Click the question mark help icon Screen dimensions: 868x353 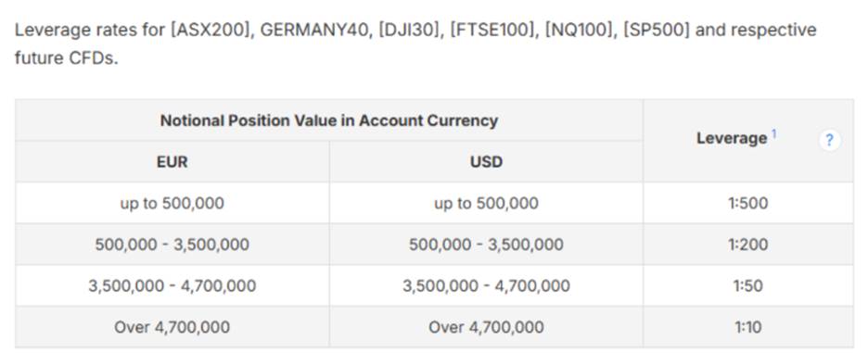(x=829, y=141)
